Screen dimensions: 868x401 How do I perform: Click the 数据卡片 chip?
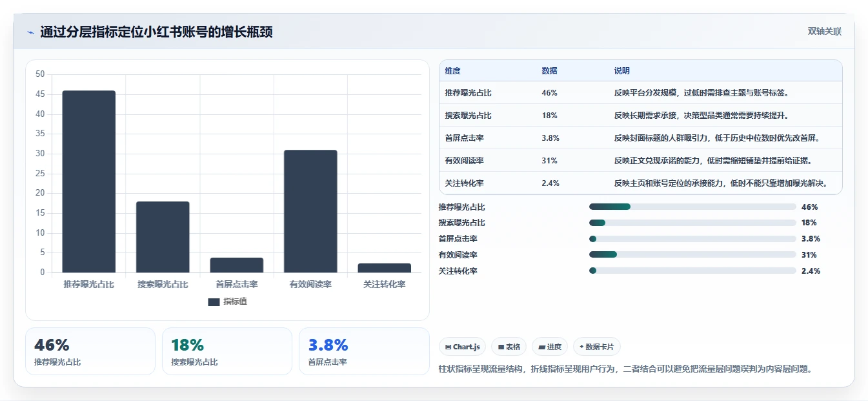[x=597, y=347]
